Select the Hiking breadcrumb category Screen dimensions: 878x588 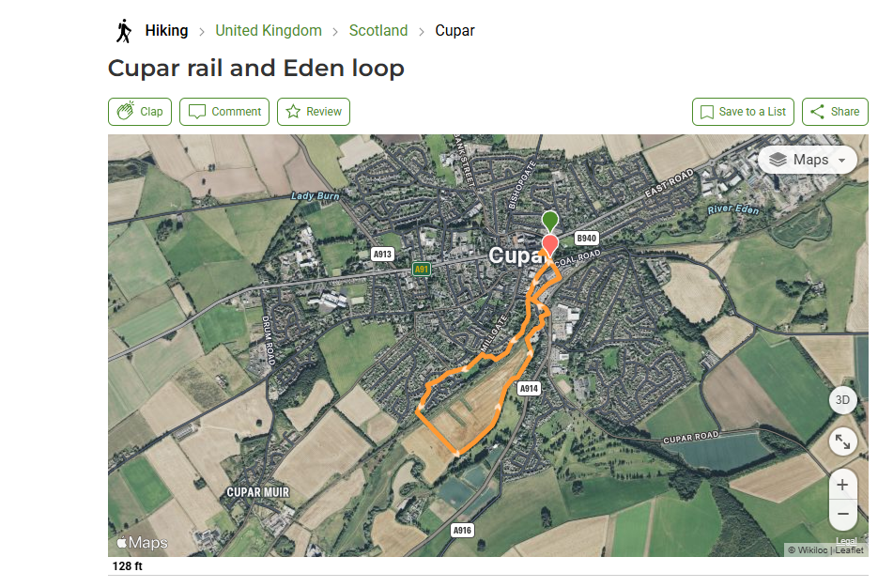pos(166,31)
